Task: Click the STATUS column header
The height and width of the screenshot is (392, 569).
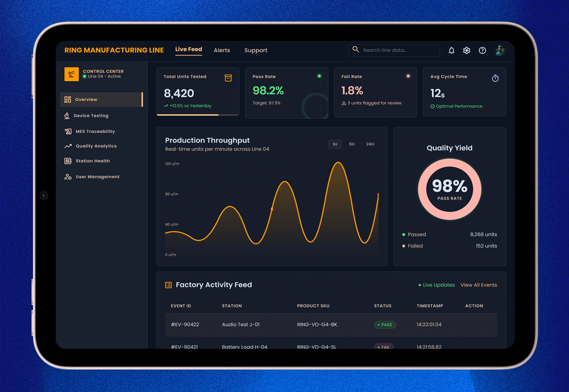Action: [383, 306]
